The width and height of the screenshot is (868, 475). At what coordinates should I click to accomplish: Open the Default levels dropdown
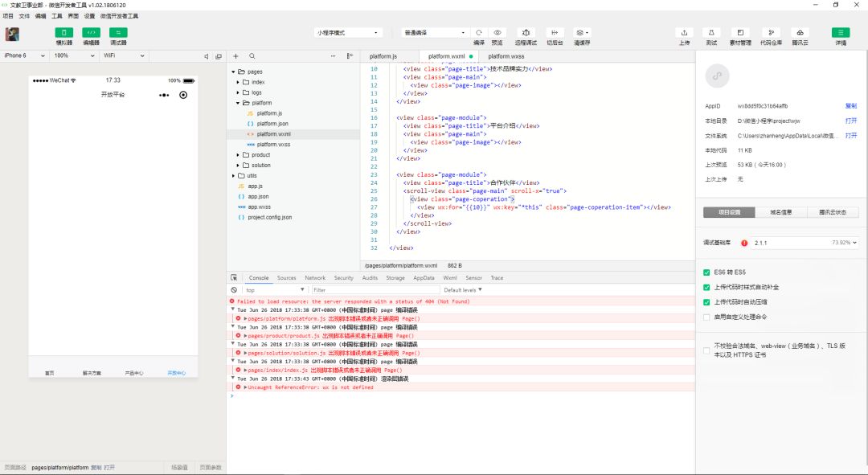tap(463, 289)
